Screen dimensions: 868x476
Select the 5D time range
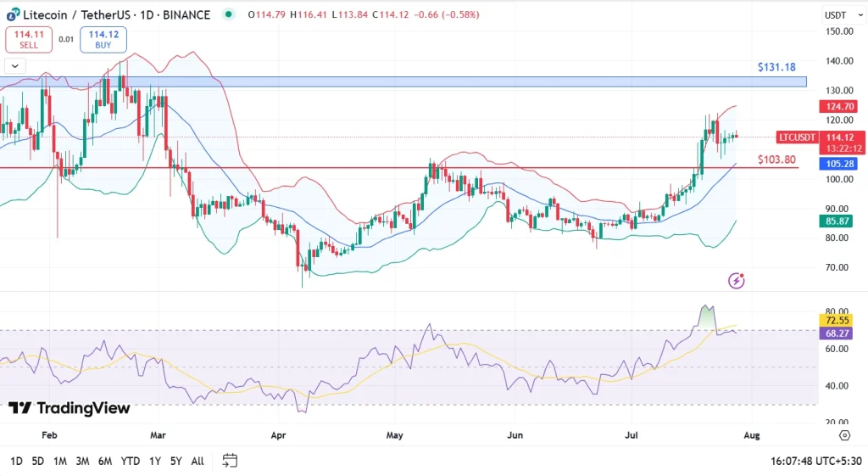[x=38, y=461]
